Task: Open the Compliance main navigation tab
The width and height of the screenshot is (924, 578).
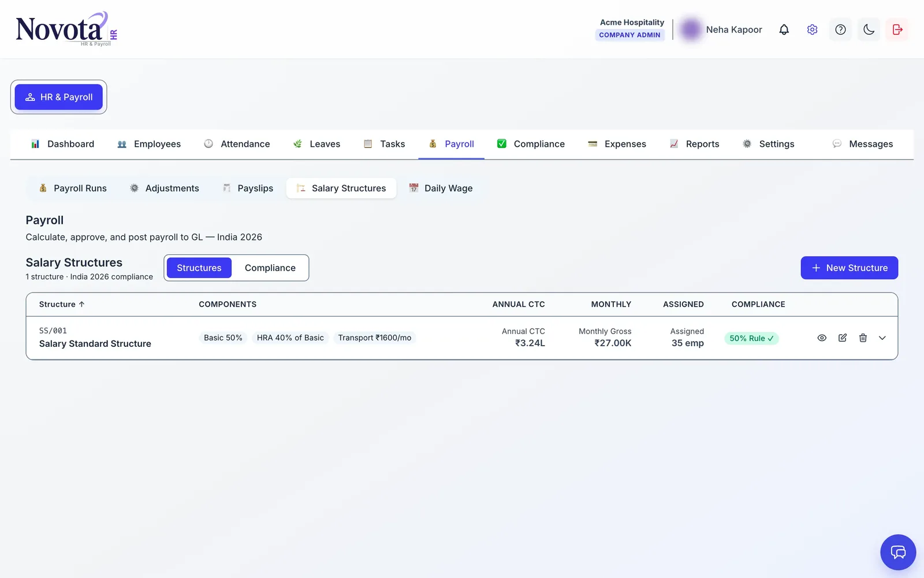Action: click(531, 144)
